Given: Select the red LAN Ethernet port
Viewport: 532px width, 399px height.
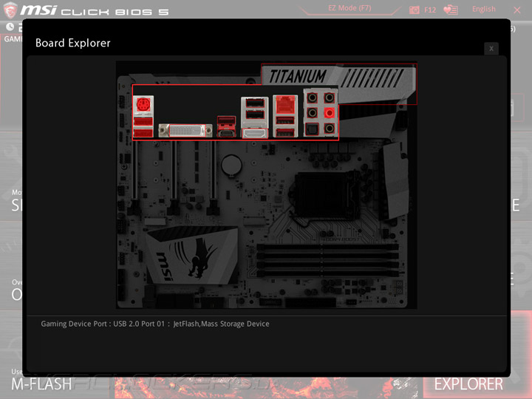Looking at the screenshot, I should pyautogui.click(x=285, y=105).
